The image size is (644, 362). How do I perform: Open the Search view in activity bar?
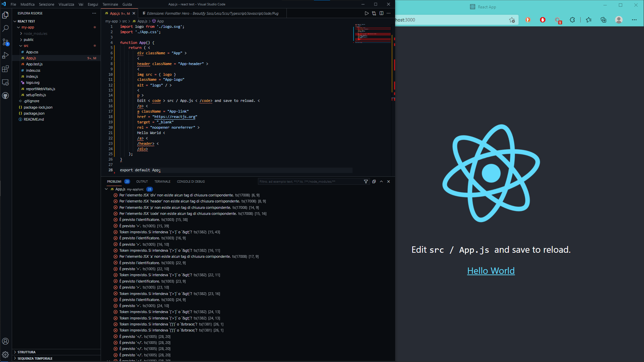point(5,28)
